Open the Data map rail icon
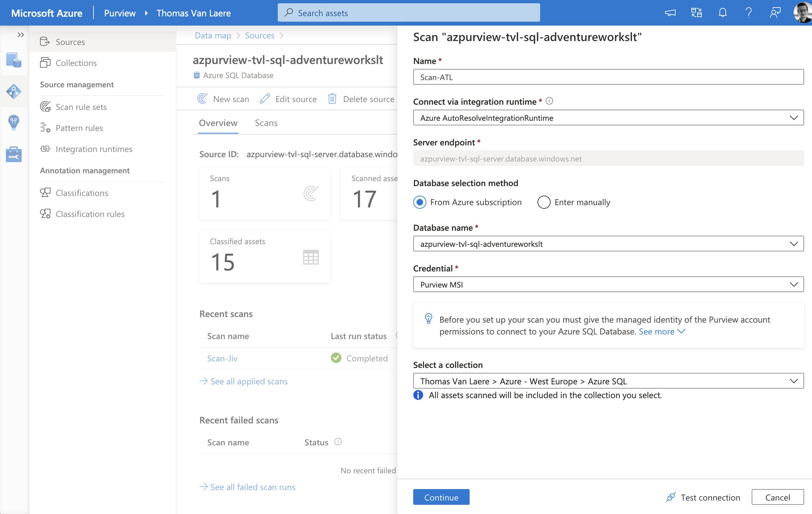The image size is (812, 514). click(14, 91)
